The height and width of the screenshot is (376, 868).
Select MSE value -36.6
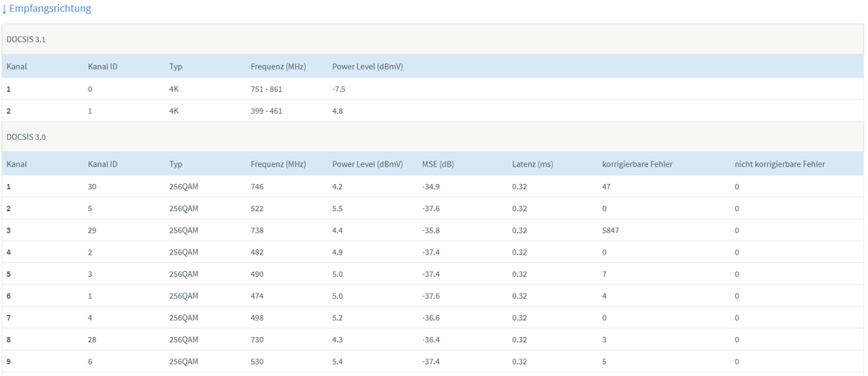431,318
